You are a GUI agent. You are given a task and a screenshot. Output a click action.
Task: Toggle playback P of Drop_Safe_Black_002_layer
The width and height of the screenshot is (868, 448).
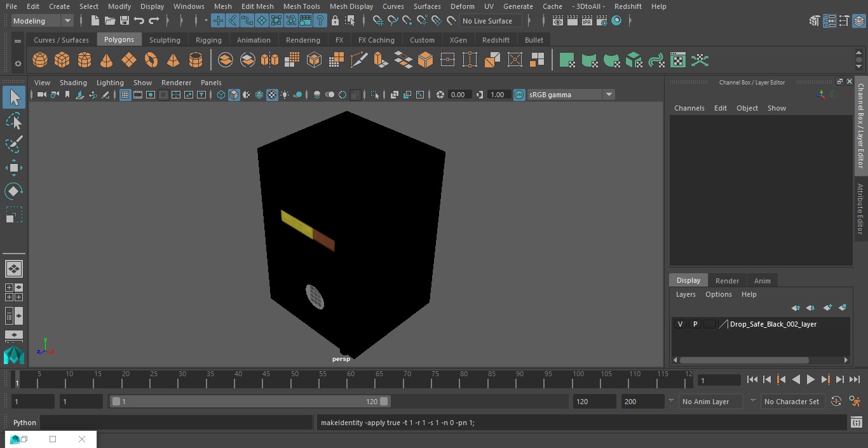coord(695,324)
